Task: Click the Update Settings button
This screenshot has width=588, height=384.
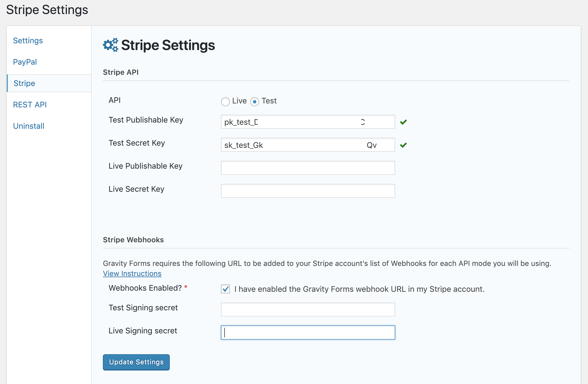Action: [136, 362]
